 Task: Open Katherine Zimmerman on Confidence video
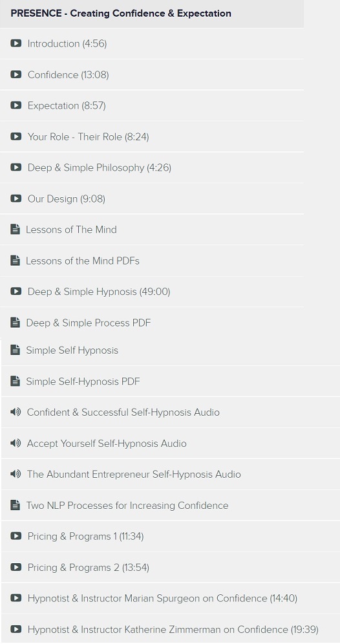[171, 628]
